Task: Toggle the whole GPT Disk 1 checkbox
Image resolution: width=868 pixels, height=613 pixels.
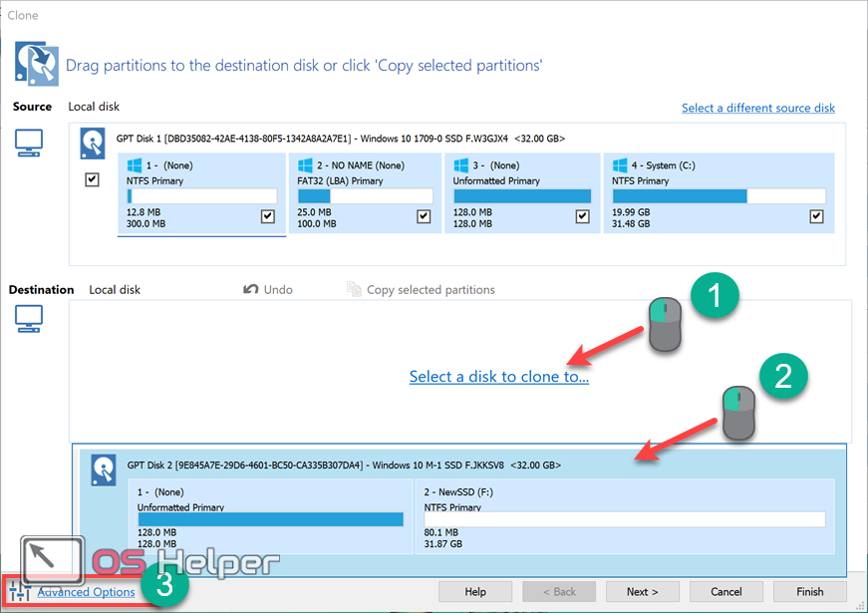Action: click(x=93, y=179)
